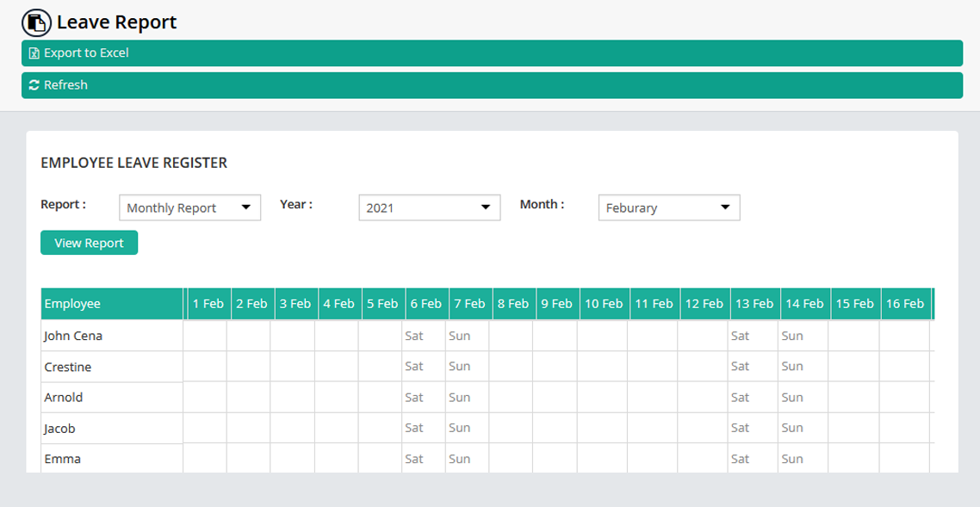Select employee Emma row
This screenshot has width=980, height=507.
(x=62, y=459)
